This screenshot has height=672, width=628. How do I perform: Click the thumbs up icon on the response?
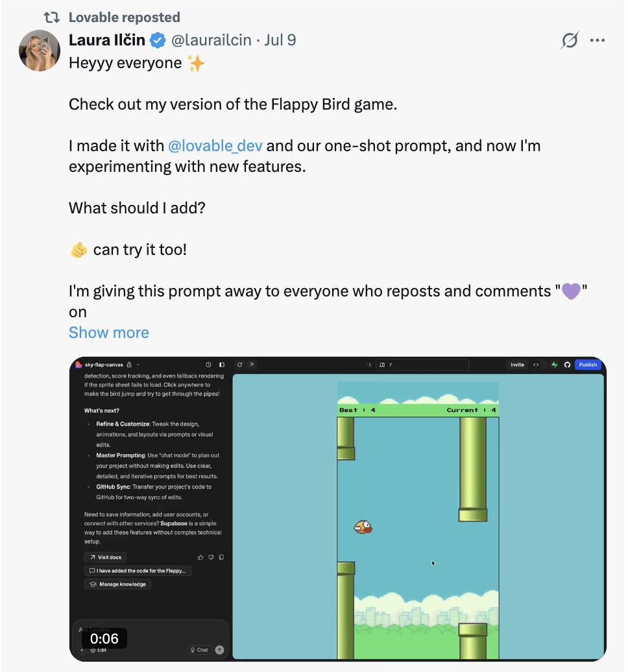[x=201, y=557]
